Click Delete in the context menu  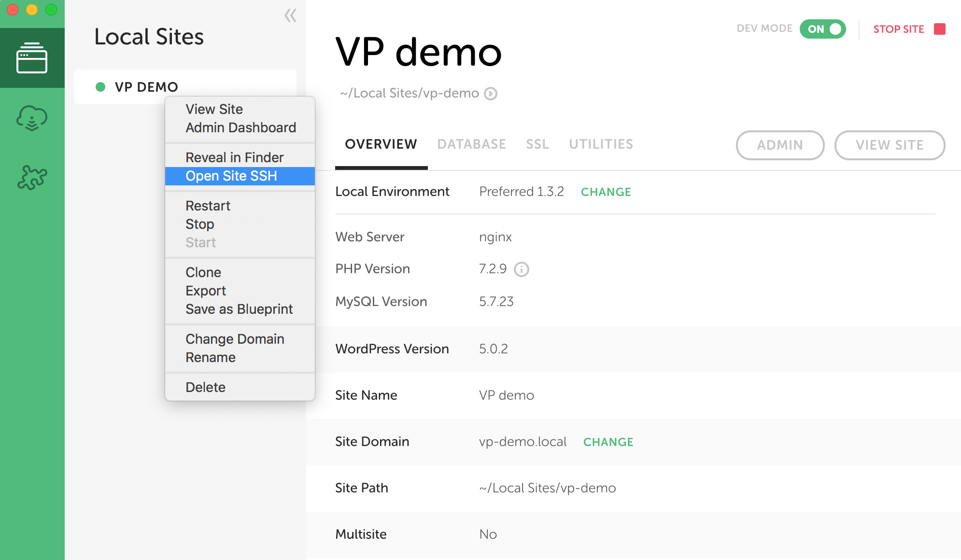(x=205, y=388)
